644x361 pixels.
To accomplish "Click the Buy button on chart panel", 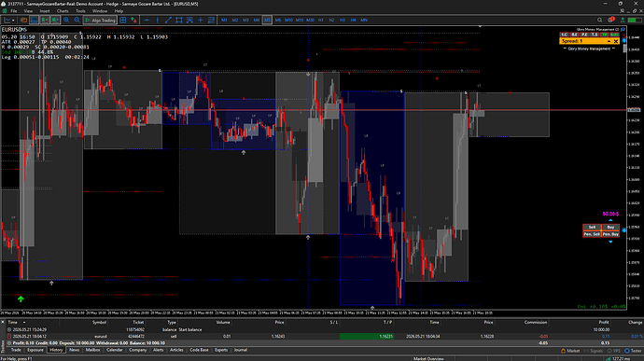I will pyautogui.click(x=610, y=227).
